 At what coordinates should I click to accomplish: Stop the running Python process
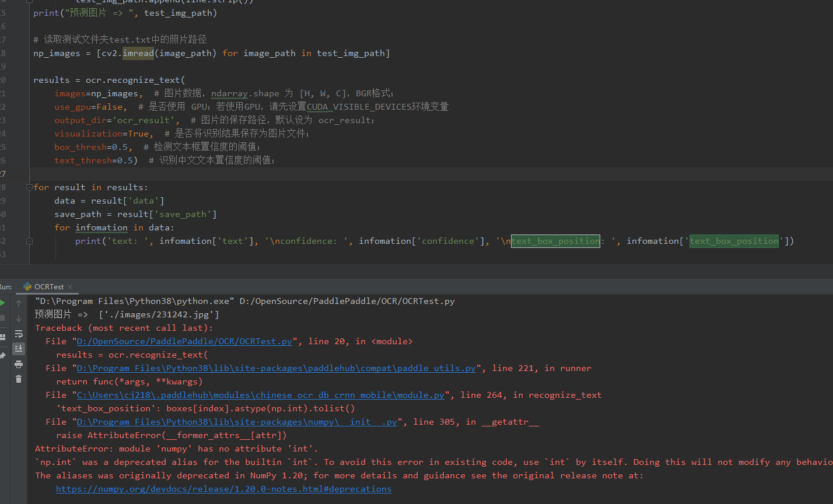coord(2,317)
